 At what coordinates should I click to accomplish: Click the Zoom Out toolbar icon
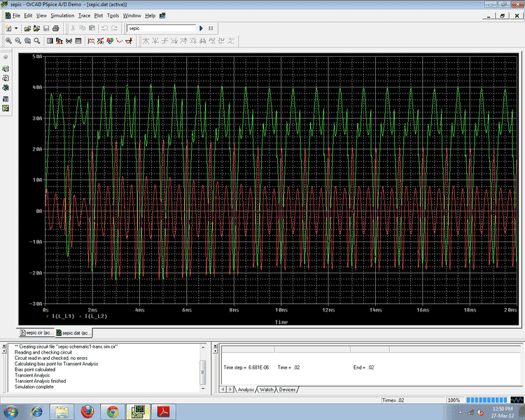(18, 41)
